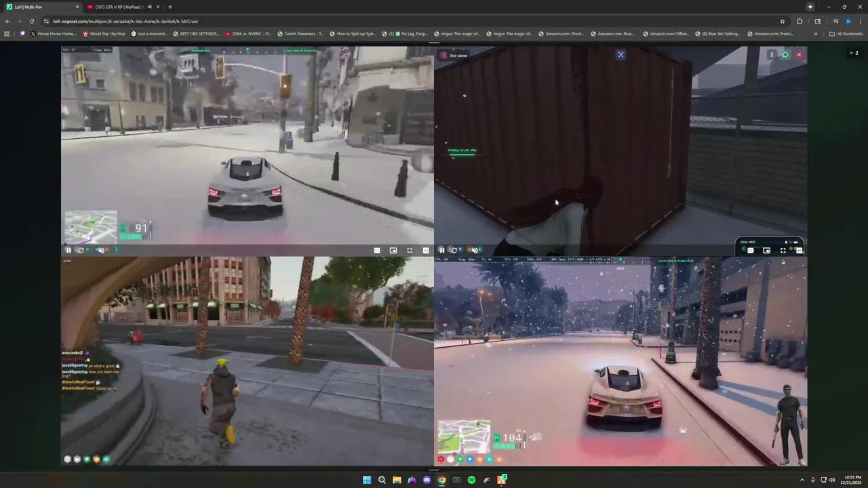Pause the top-right stream playback
Screen dimensions: 868x488
point(441,250)
